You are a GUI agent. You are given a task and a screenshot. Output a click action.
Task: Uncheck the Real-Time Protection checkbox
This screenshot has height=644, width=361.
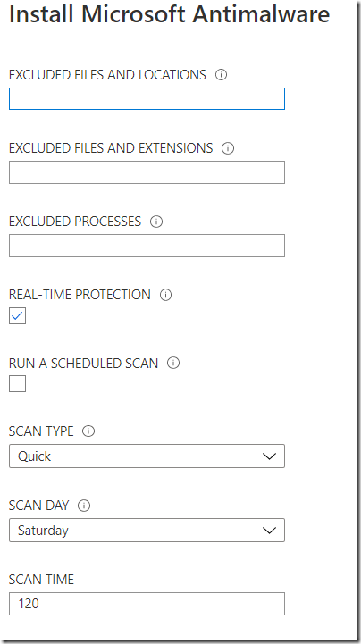click(17, 315)
